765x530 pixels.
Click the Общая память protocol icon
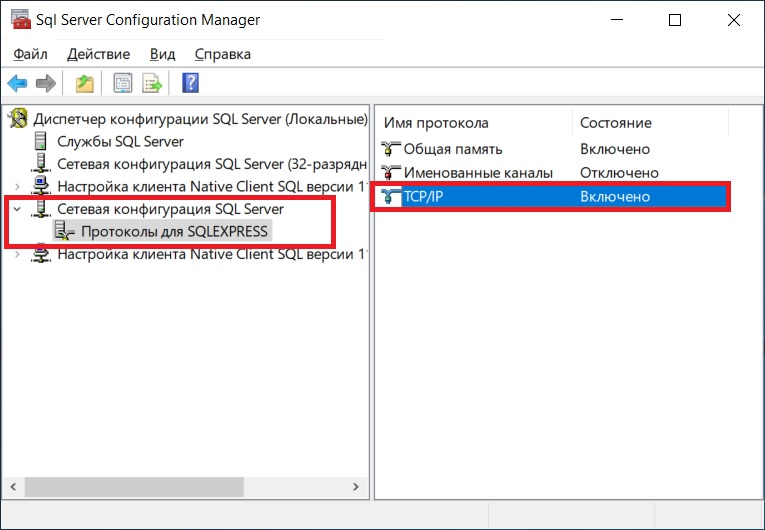tap(390, 148)
